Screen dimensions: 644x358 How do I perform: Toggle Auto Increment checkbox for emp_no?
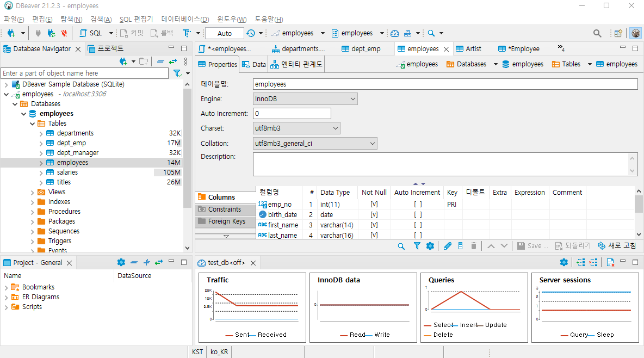coord(418,204)
